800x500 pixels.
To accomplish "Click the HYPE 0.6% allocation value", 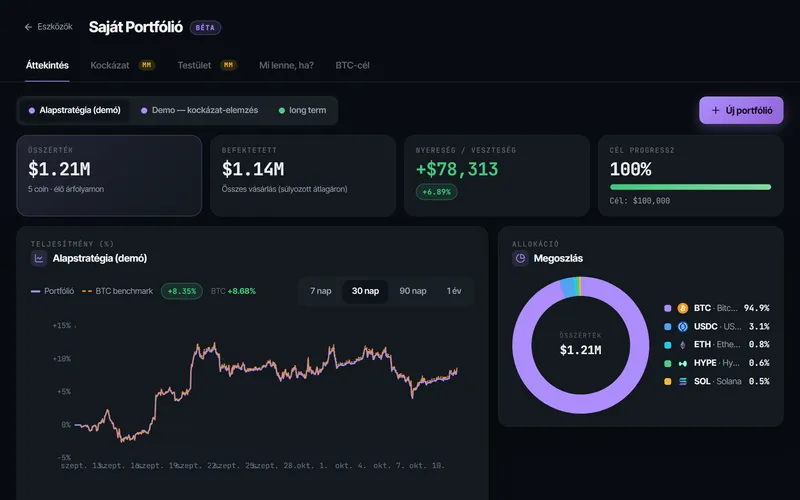I will click(x=759, y=363).
